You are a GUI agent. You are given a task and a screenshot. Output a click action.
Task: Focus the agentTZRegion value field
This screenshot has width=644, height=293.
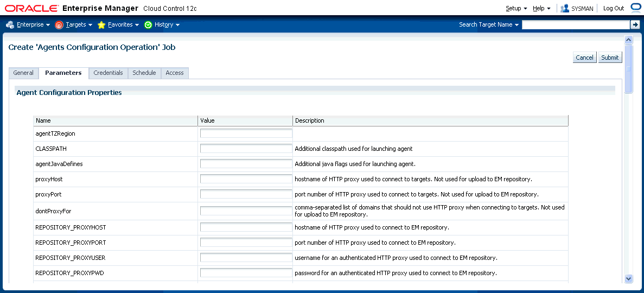pos(246,133)
